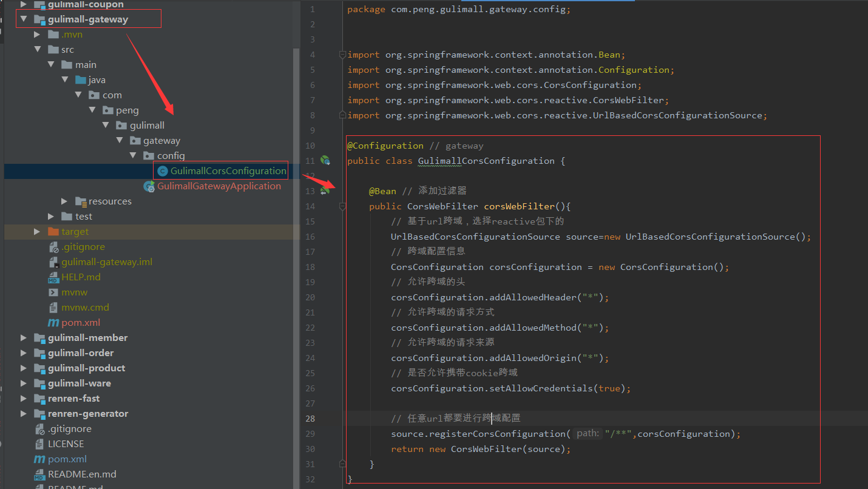868x489 pixels.
Task: Open GulimallGatewayApplication class
Action: 219,186
